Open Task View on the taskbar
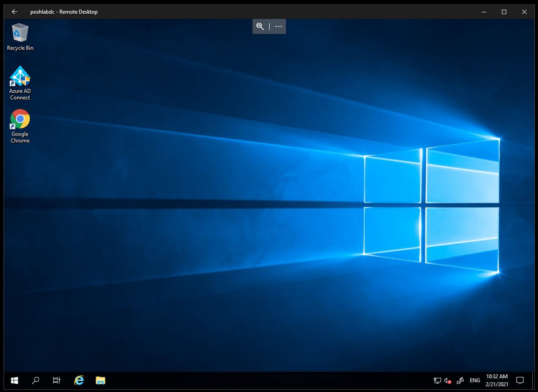 (x=57, y=380)
